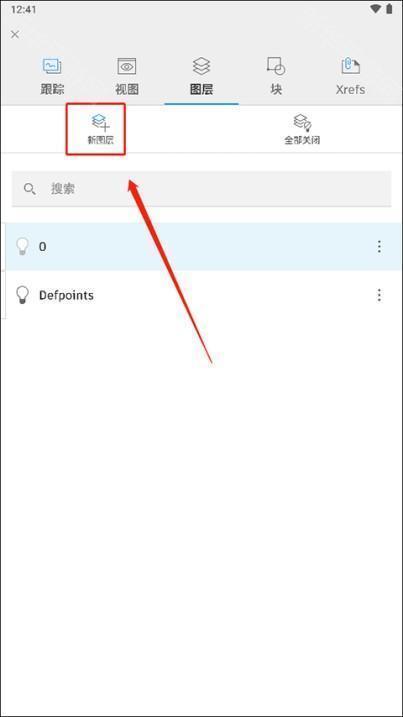The height and width of the screenshot is (717, 403).
Task: Tap the 12:41 clock in status bar
Action: point(23,9)
